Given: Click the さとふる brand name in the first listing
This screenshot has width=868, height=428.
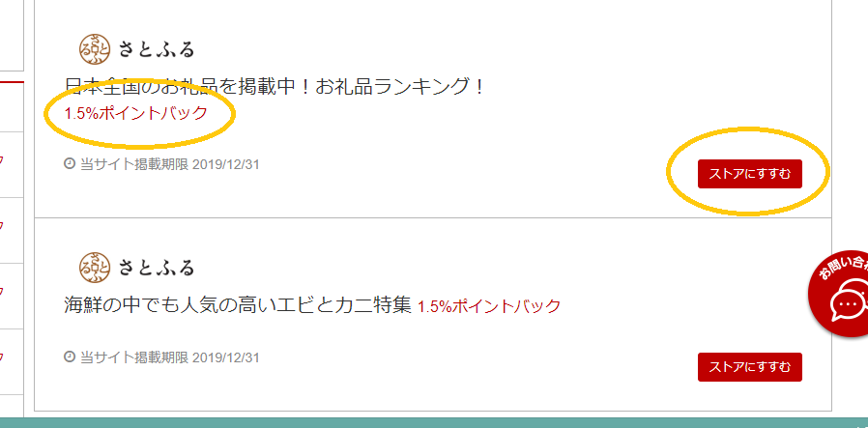Looking at the screenshot, I should 157,49.
